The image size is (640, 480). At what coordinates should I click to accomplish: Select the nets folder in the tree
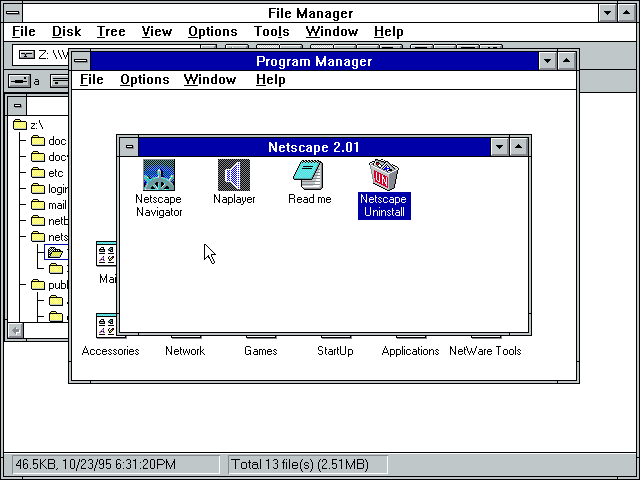[x=49, y=237]
